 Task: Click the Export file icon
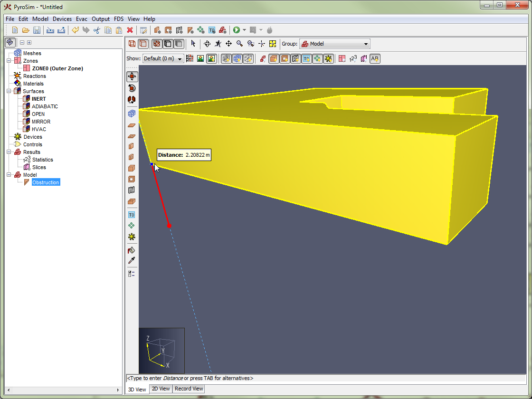[61, 30]
